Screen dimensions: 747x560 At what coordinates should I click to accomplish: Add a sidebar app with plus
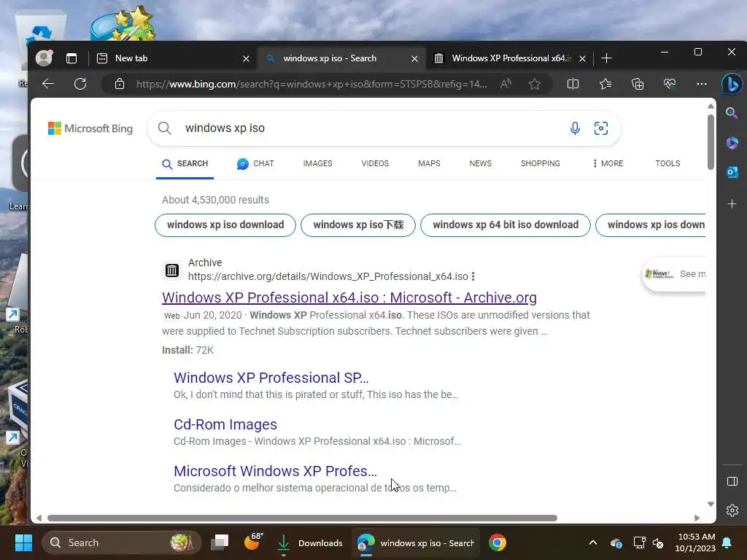[x=732, y=204]
